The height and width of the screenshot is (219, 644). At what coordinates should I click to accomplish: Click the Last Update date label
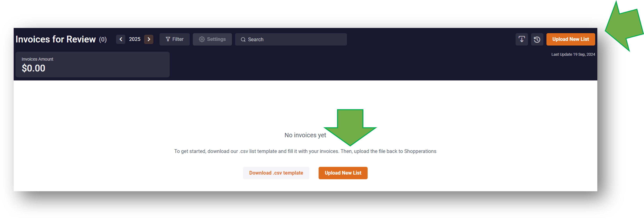(573, 54)
